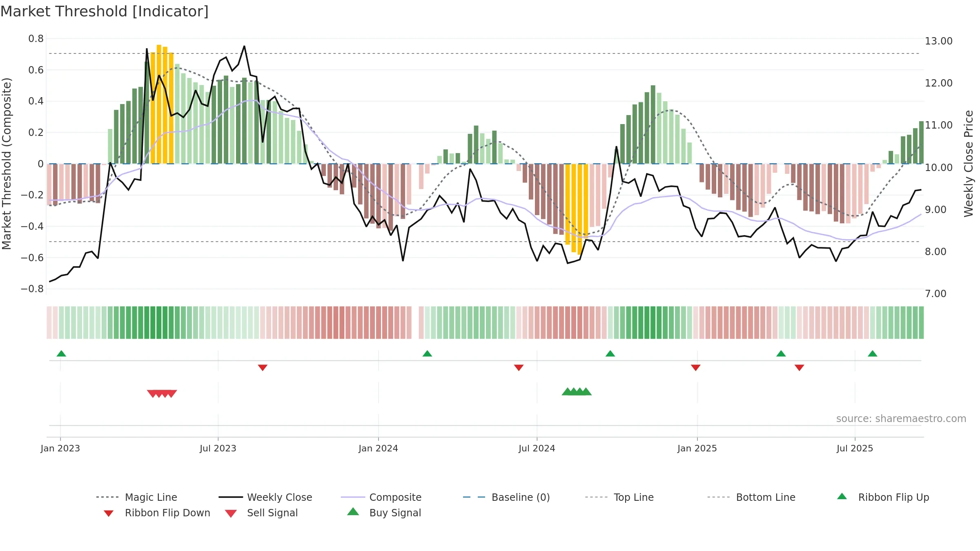Click the red Ribbon Flip Down legend triangle icon
This screenshot has height=551, width=980.
pyautogui.click(x=109, y=513)
